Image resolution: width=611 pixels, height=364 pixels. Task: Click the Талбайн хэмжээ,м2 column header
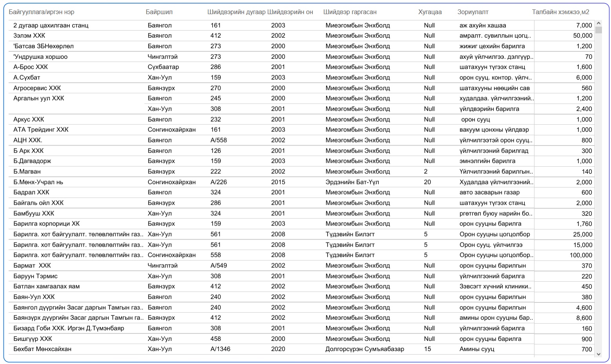[x=560, y=12]
